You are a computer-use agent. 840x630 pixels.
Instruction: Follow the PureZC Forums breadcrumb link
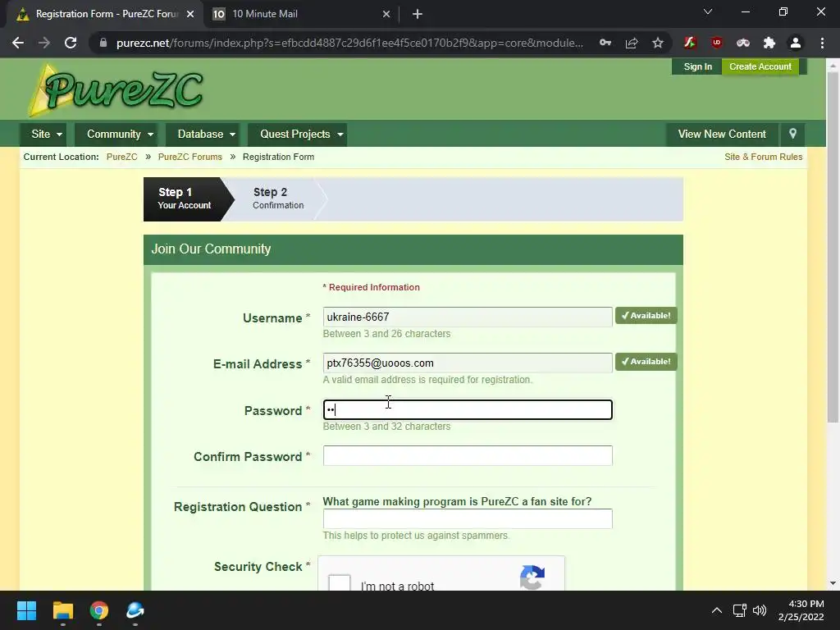point(189,157)
